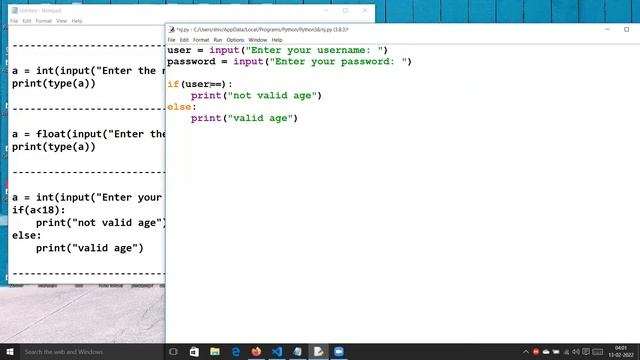
Task: Click 'a = float(input' line in Notepad
Action: [88, 134]
